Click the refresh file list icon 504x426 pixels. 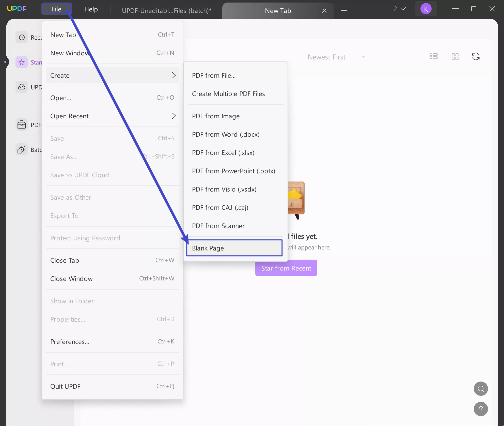476,56
